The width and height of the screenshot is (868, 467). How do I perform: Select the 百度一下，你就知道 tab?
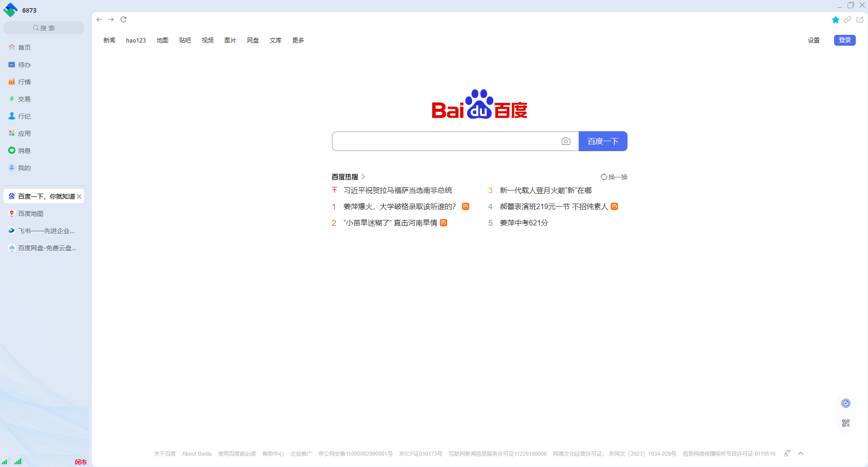[44, 196]
